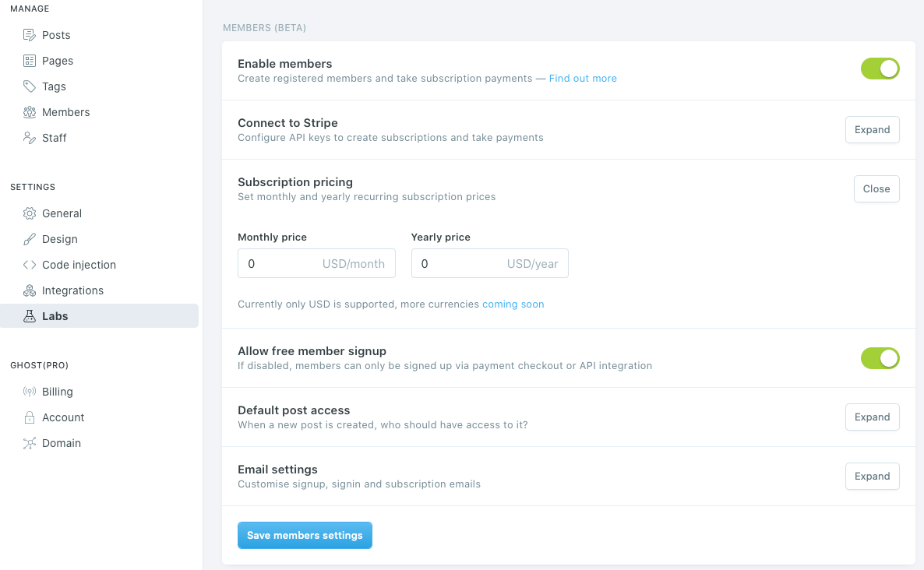The height and width of the screenshot is (570, 924).
Task: Close the Subscription pricing panel
Action: point(876,188)
